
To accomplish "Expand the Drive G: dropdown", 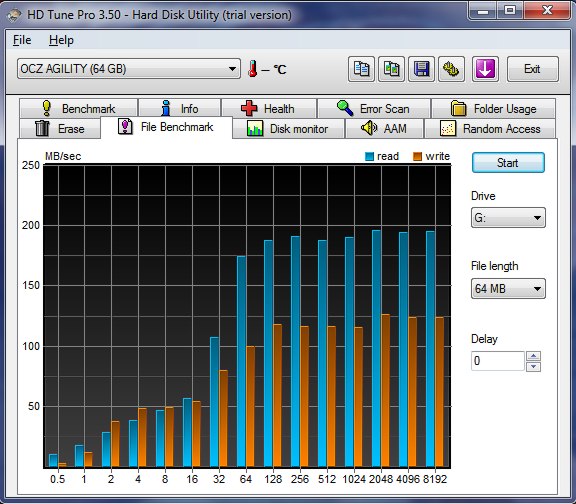I will [x=508, y=218].
